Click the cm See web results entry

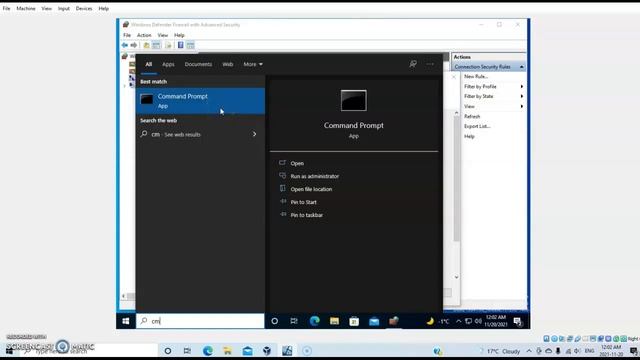(200, 134)
